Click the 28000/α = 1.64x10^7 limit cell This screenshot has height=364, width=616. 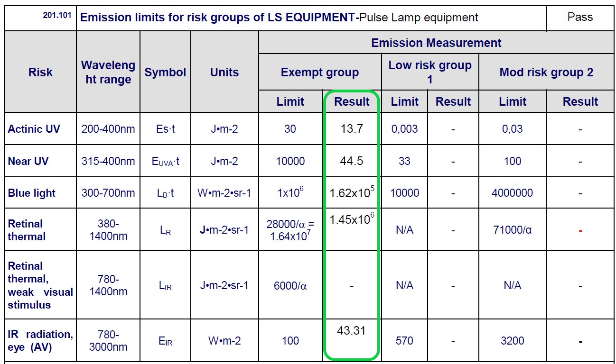[x=290, y=230]
